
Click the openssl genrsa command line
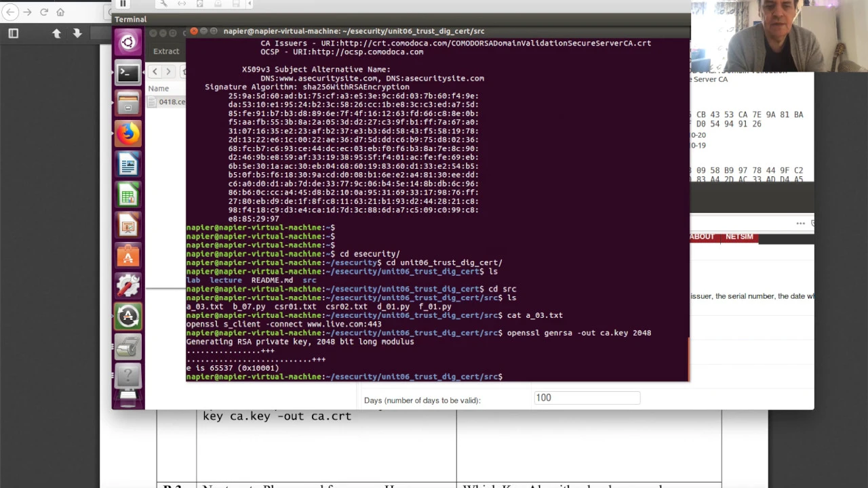coord(579,333)
